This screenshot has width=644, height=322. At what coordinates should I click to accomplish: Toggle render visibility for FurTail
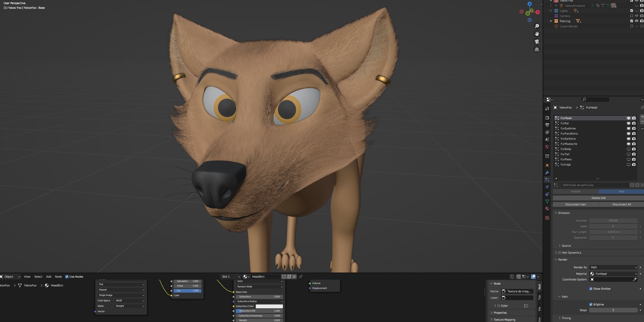pos(634,154)
